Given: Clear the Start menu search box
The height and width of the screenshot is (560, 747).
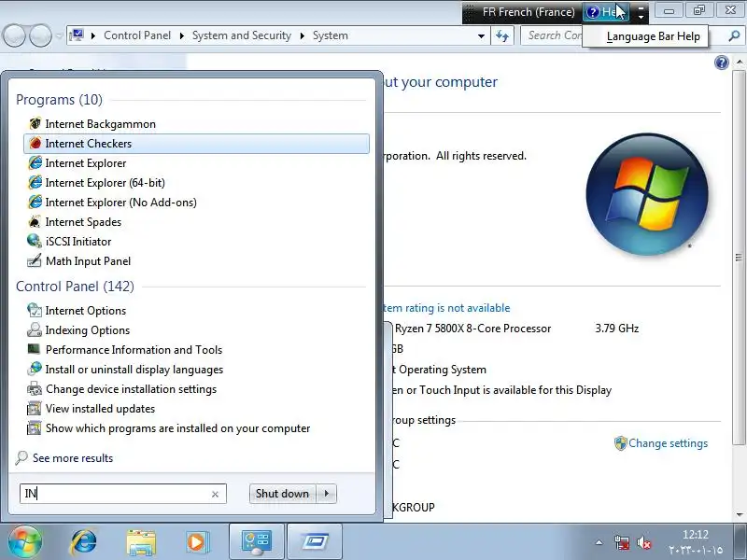Looking at the screenshot, I should tap(215, 495).
